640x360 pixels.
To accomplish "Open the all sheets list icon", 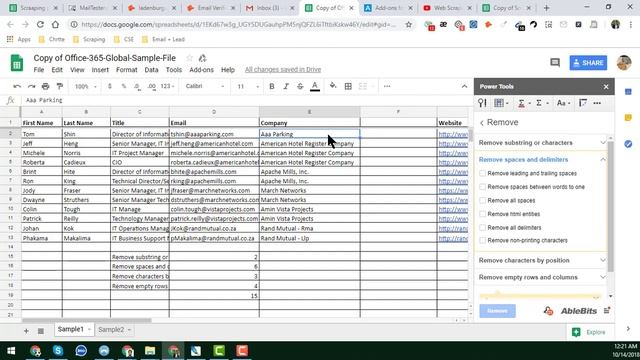I will (41, 331).
